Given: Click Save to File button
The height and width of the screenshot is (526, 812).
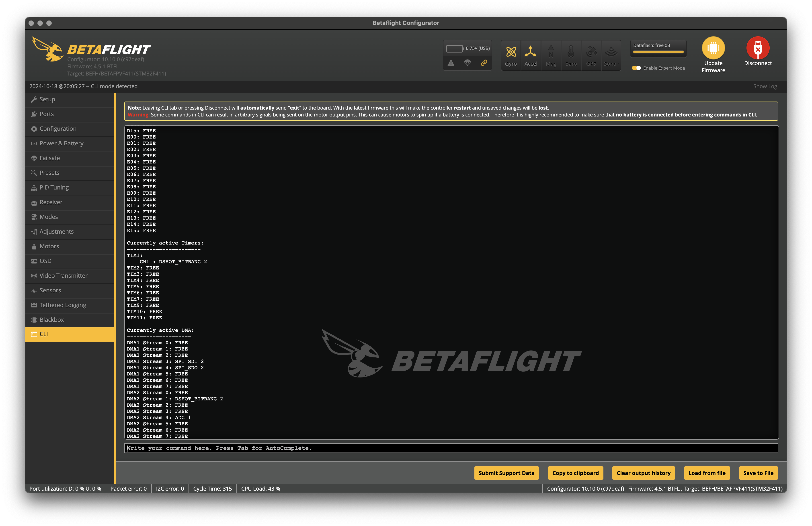Looking at the screenshot, I should point(758,473).
